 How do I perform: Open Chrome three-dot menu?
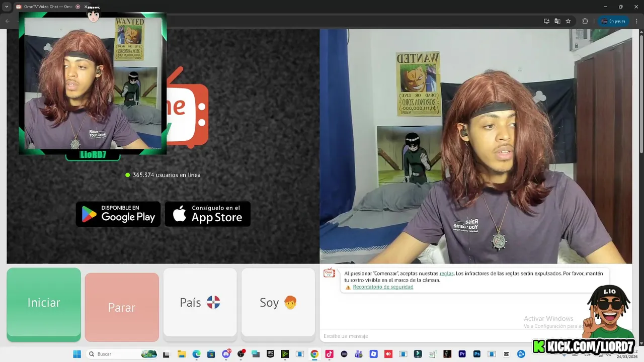(637, 21)
